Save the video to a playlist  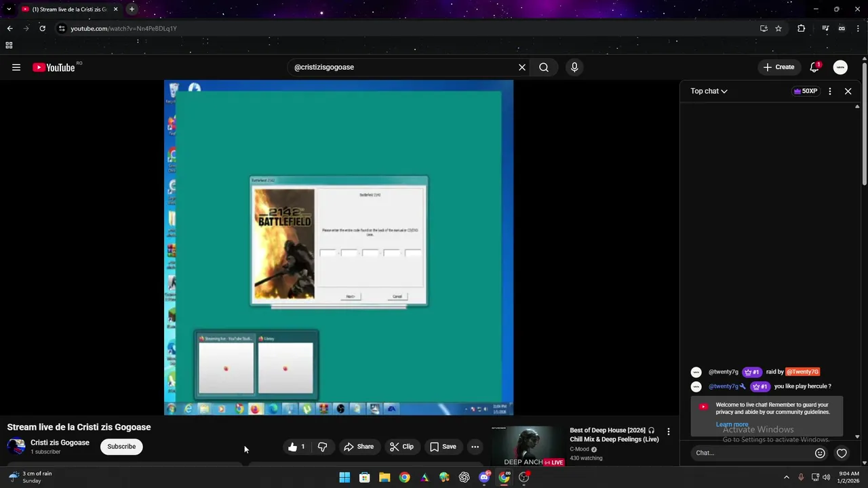(x=443, y=447)
